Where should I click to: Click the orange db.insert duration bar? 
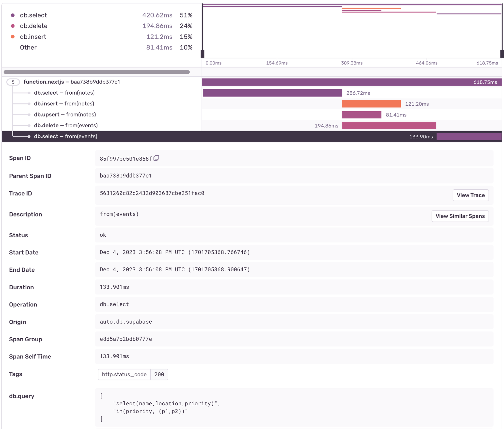[371, 104]
